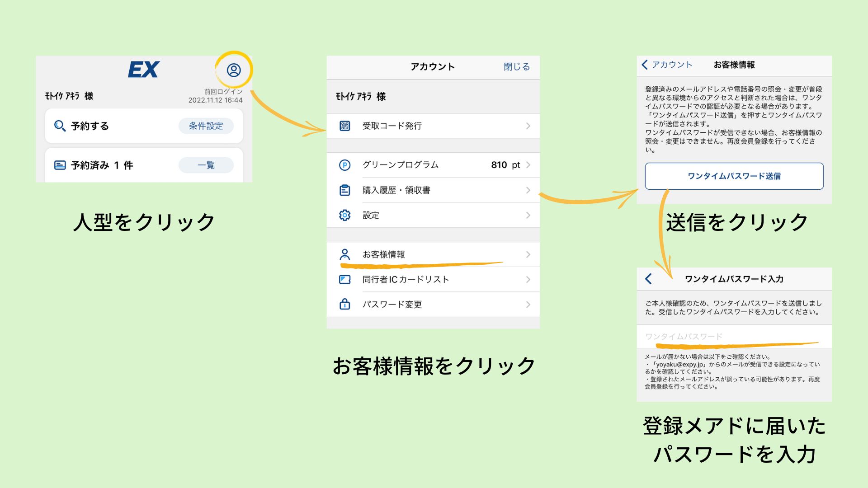
Task: Click the gear icon for 設定
Action: pyautogui.click(x=345, y=215)
